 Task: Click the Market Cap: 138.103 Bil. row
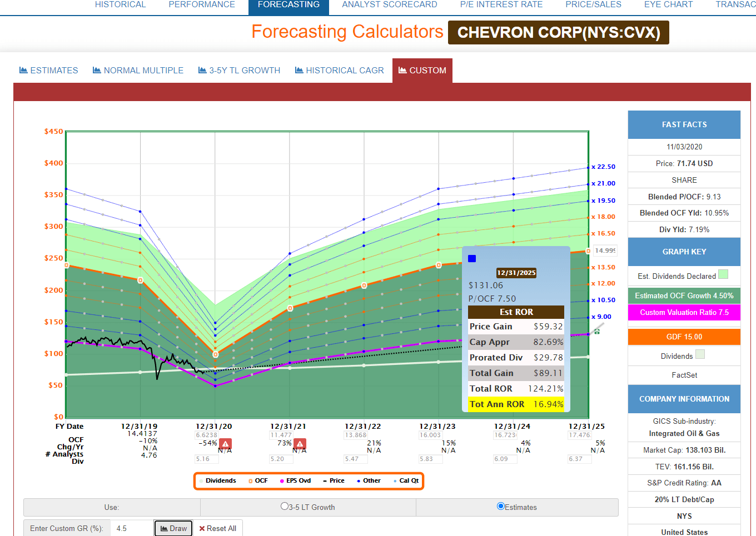684,450
